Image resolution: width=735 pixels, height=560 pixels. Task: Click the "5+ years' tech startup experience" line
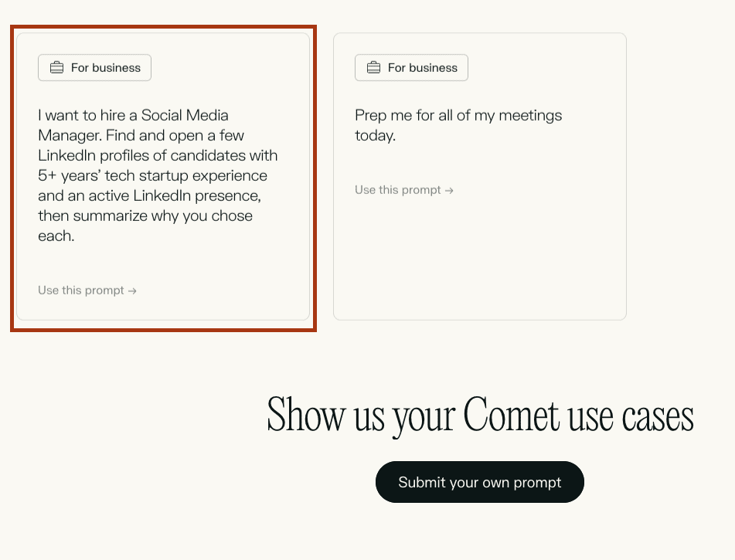coord(152,175)
